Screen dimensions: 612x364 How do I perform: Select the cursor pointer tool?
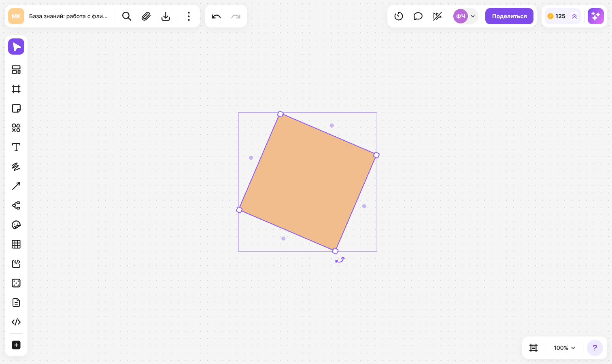pos(16,47)
